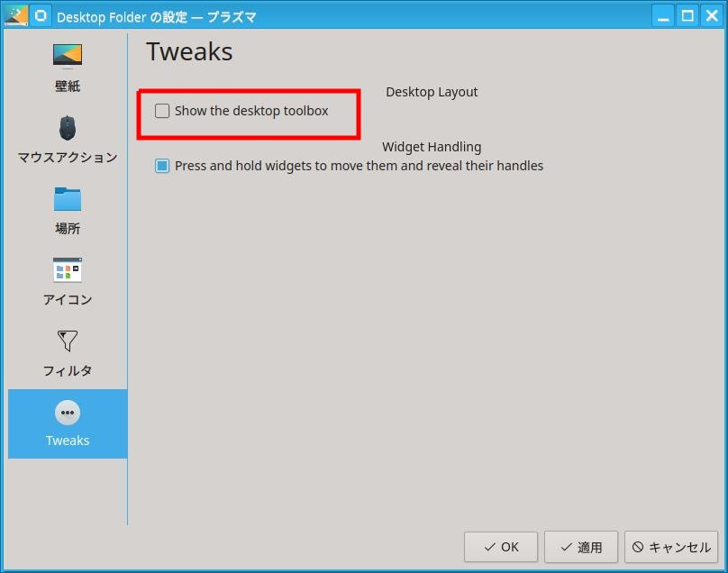
Task: Maximize the Desktop Folder settings window
Action: point(687,16)
